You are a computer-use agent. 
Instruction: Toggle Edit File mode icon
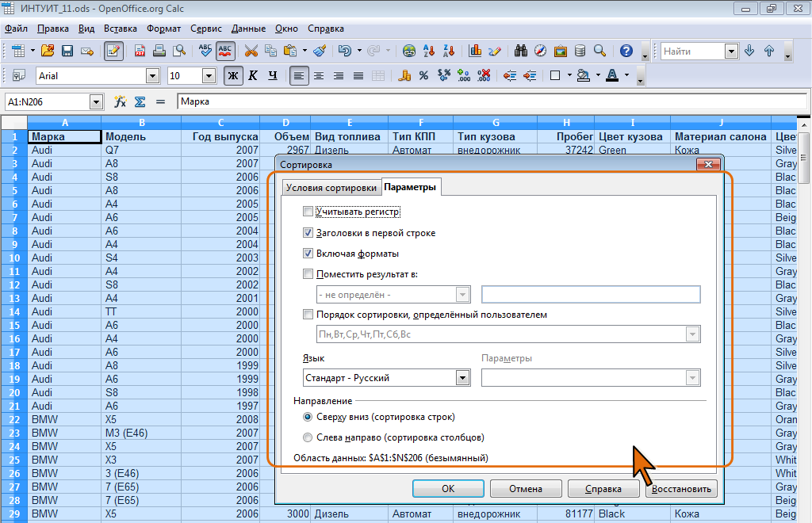click(113, 51)
